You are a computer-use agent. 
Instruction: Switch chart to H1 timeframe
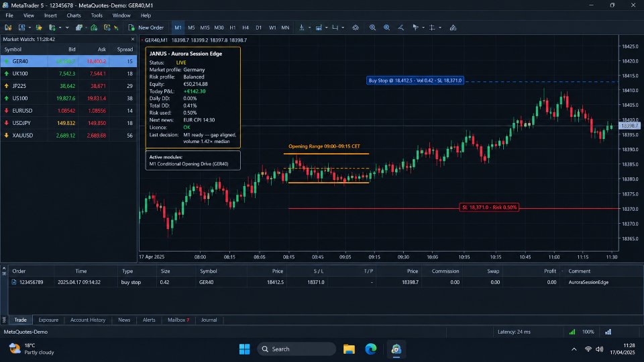[233, 28]
